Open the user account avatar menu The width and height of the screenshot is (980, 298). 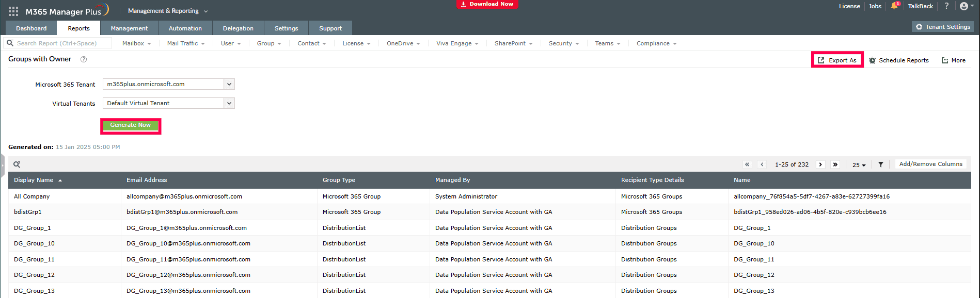(x=967, y=6)
